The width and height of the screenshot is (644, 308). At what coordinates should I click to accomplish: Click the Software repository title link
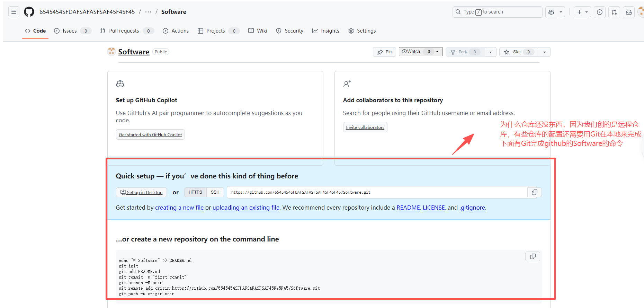tap(134, 52)
